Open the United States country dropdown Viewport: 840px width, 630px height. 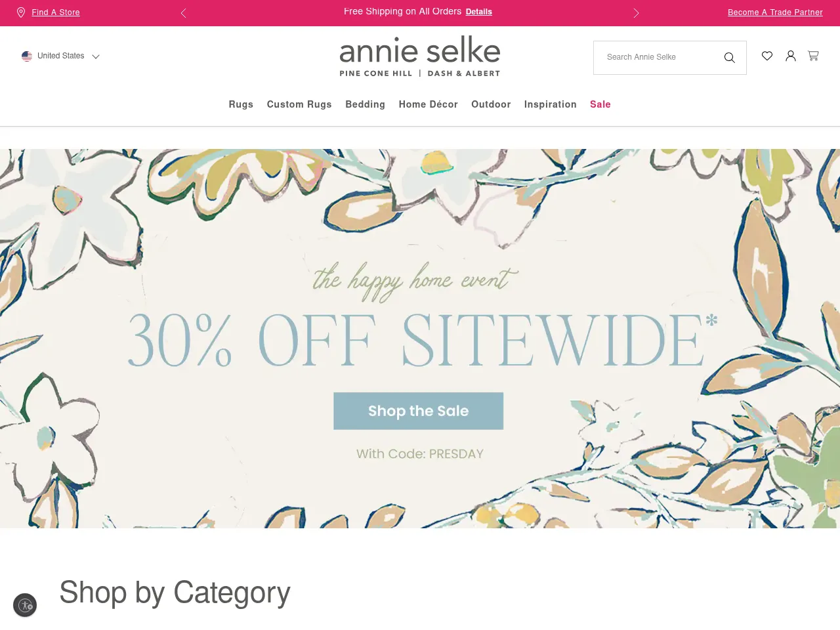(61, 56)
